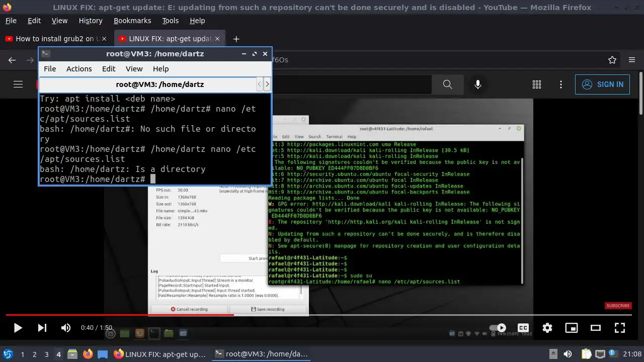Play the YouTube video

pos(18,328)
